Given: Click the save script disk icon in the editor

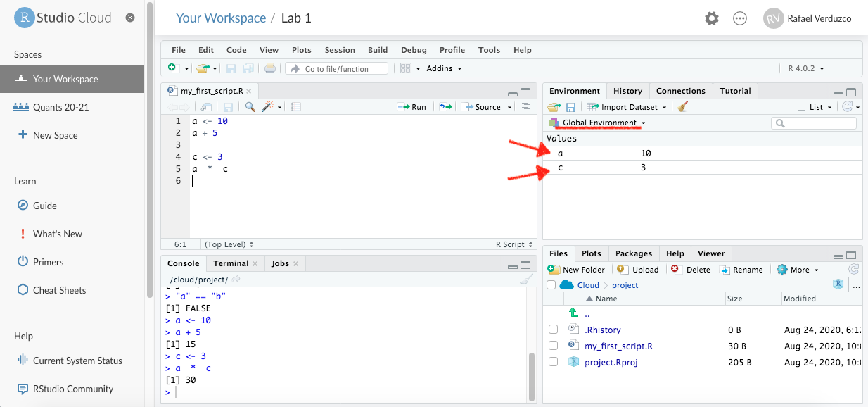Looking at the screenshot, I should pyautogui.click(x=228, y=107).
